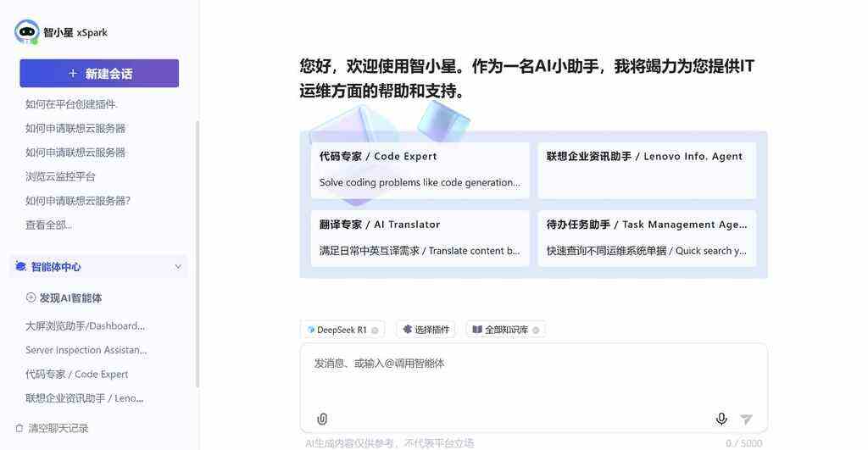Collapse the 智能体中心 section chevron
Screen dimensions: 868x450
(x=178, y=266)
